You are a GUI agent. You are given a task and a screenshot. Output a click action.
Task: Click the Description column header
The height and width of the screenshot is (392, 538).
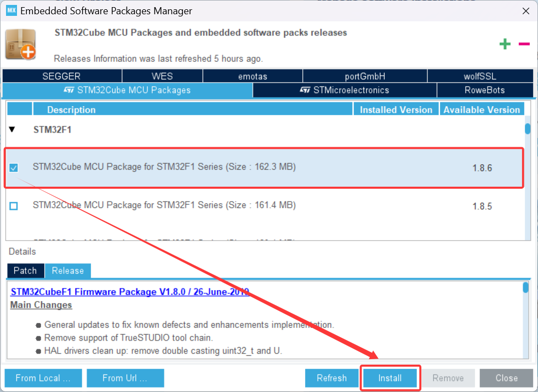[193, 109]
